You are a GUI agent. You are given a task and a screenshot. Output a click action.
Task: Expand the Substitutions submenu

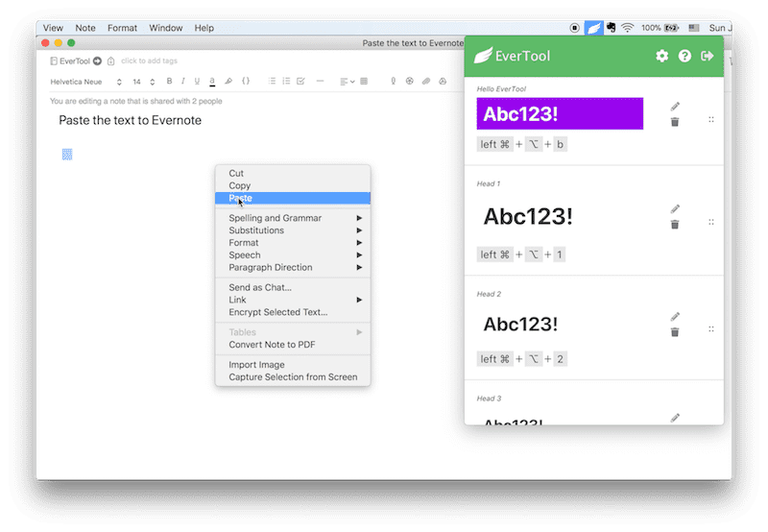[x=293, y=230]
